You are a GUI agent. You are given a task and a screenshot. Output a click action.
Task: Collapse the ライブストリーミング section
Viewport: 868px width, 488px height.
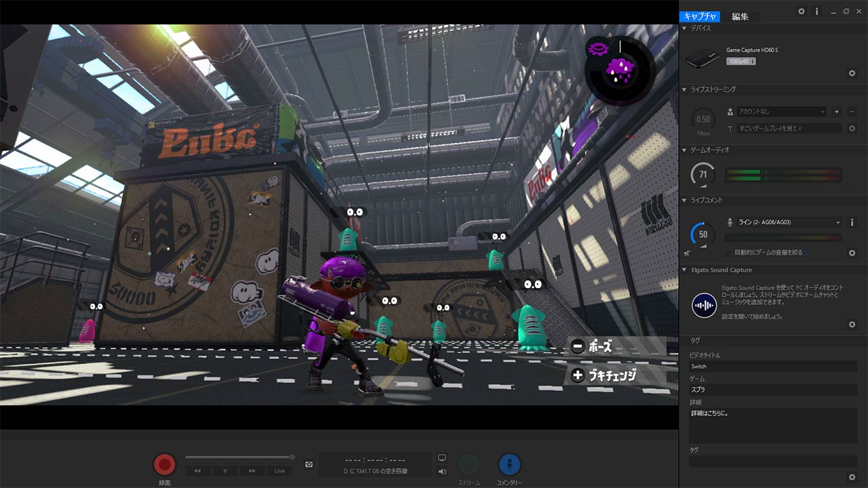click(685, 89)
